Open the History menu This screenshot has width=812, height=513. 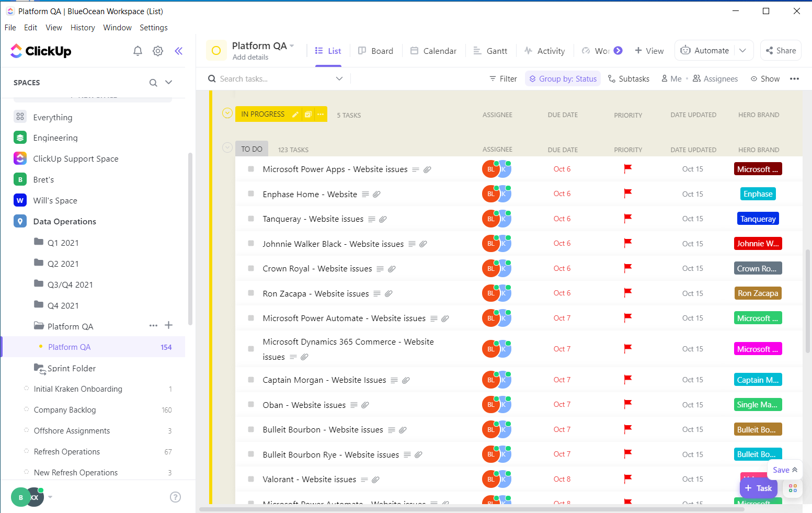point(83,28)
